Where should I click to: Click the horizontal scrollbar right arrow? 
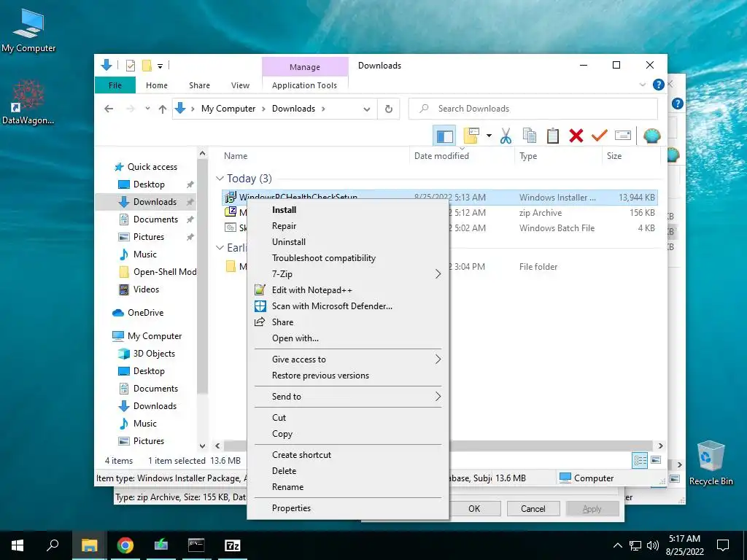(x=660, y=446)
